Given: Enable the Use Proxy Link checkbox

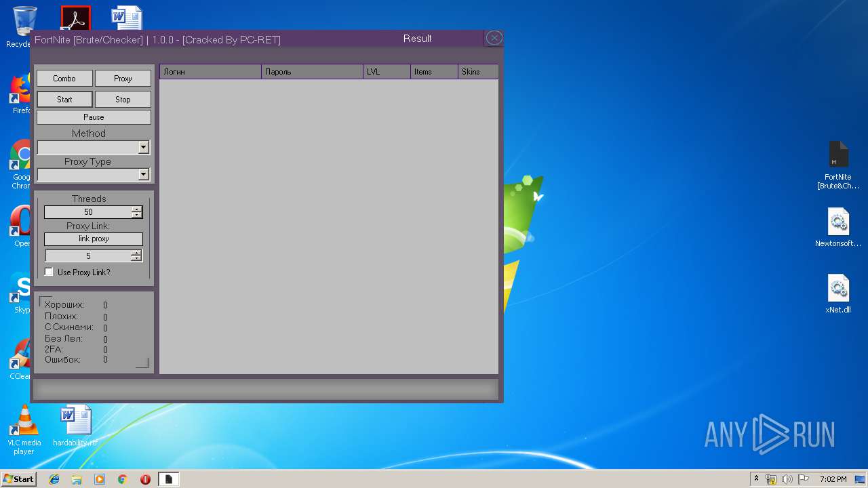Looking at the screenshot, I should [49, 272].
